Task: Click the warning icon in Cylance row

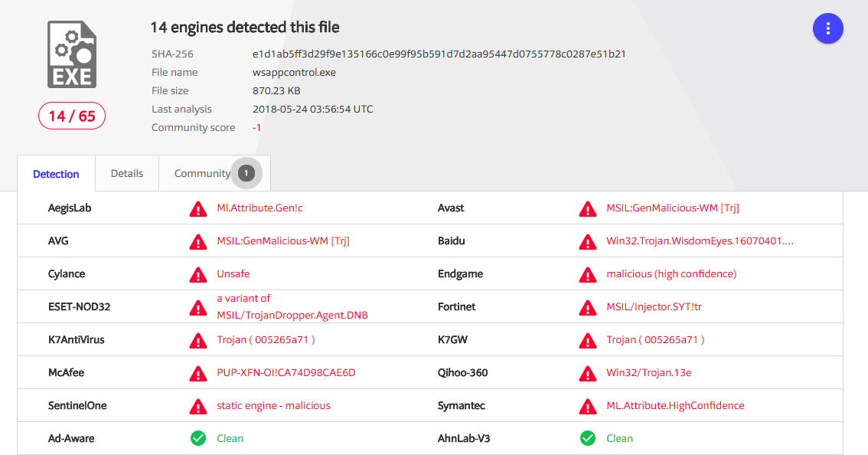Action: pyautogui.click(x=198, y=274)
